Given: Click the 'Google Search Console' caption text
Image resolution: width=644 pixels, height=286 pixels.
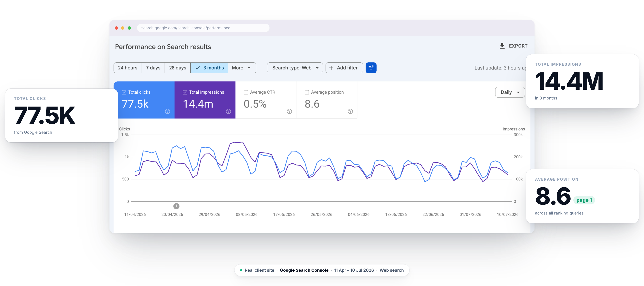Looking at the screenshot, I should click(x=304, y=270).
